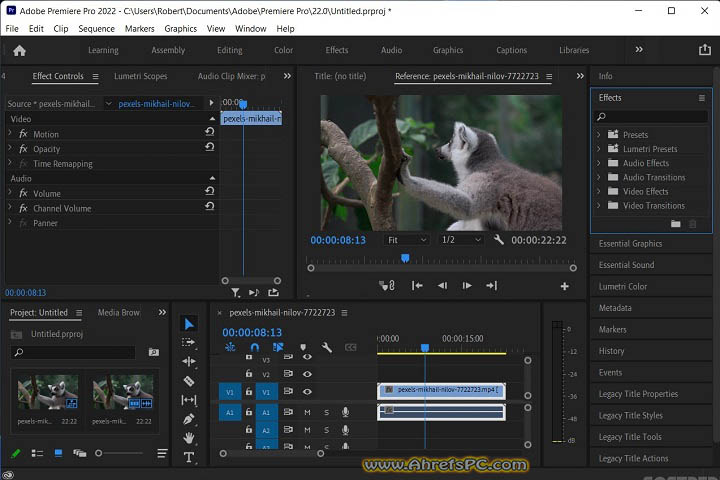Select the Type tool

(189, 457)
